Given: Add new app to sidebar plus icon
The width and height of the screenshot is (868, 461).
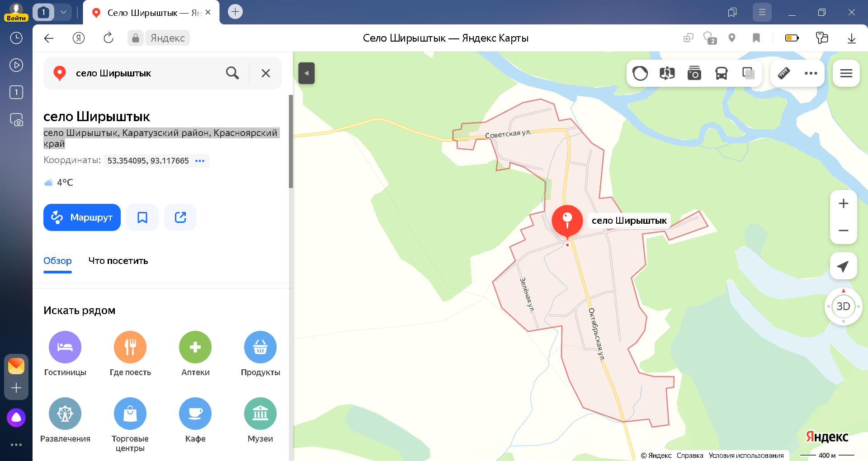Looking at the screenshot, I should pyautogui.click(x=16, y=388).
